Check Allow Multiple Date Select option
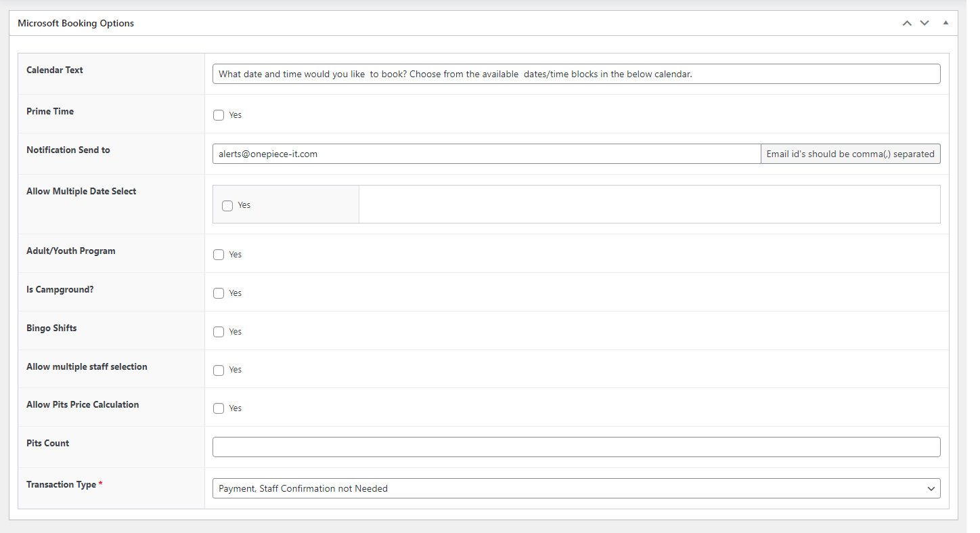980x533 pixels. coord(227,205)
